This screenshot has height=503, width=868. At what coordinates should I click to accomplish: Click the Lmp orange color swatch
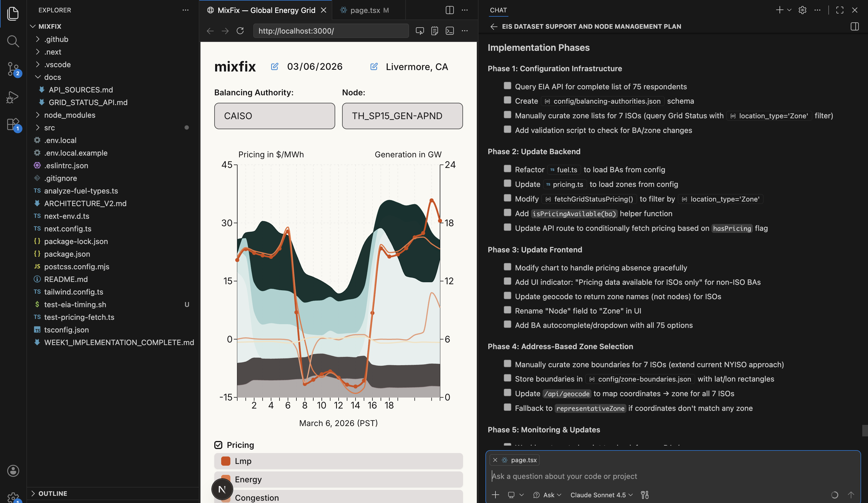coord(225,461)
